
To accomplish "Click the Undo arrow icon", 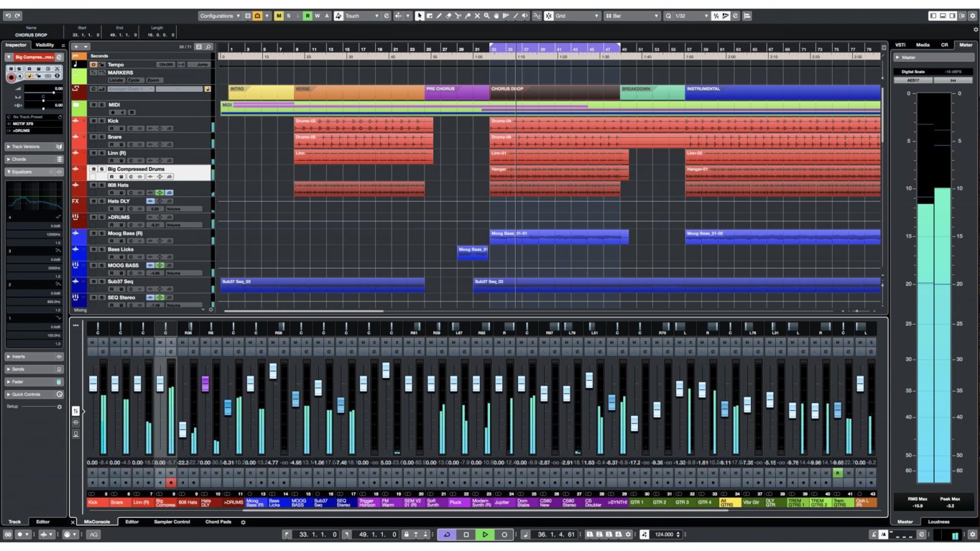I will point(8,16).
